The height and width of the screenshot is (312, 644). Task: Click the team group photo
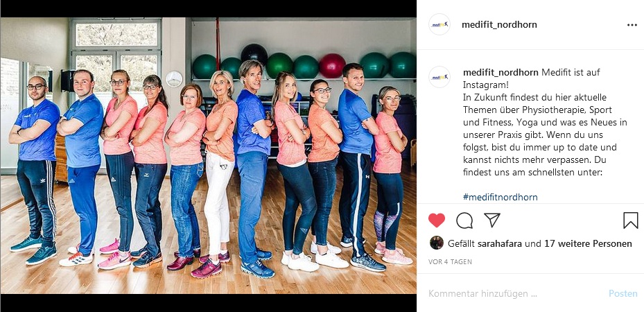click(x=208, y=155)
